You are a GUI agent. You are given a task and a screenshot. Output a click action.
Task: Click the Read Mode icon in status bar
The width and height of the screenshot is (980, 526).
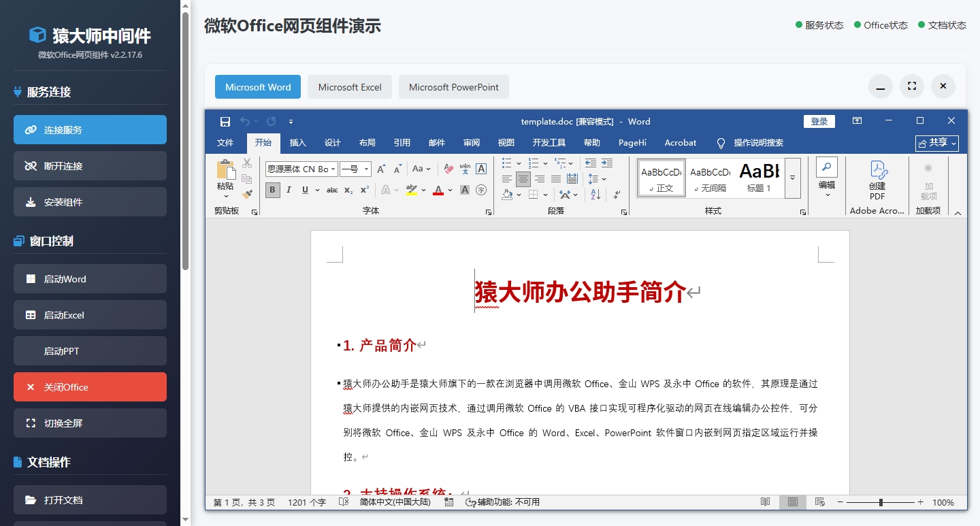click(x=765, y=502)
